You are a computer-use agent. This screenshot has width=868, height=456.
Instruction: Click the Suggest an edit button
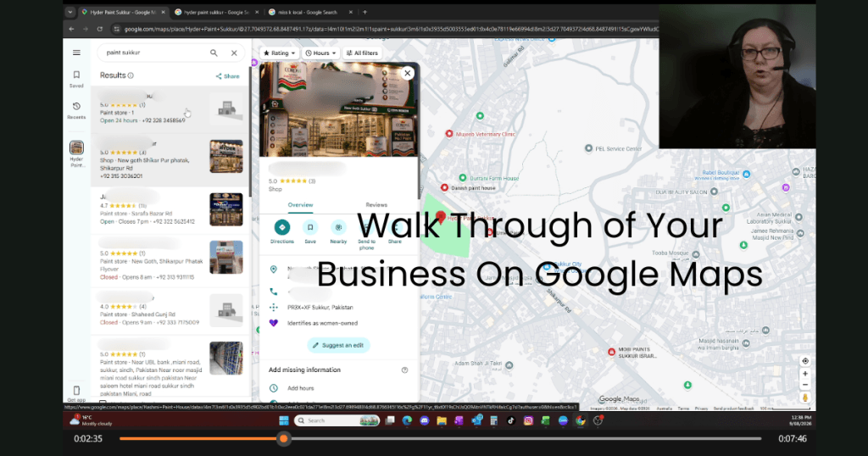coord(338,345)
